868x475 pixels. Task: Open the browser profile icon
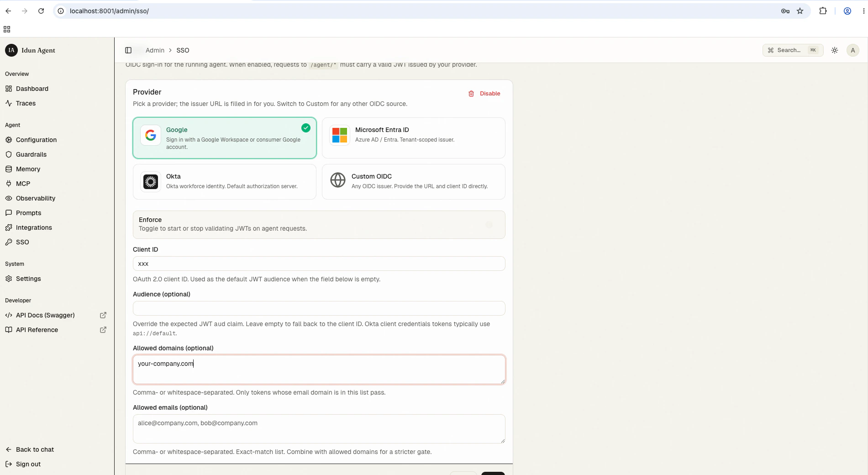tap(847, 11)
